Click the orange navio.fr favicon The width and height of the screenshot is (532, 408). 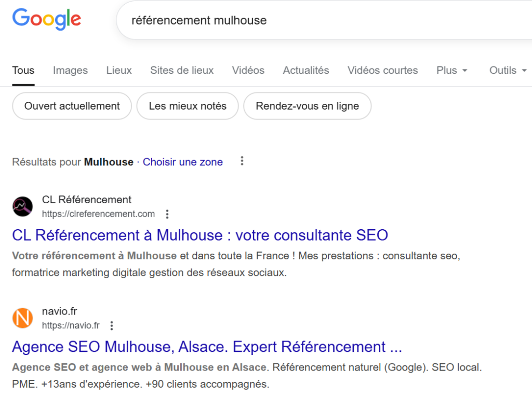22,318
